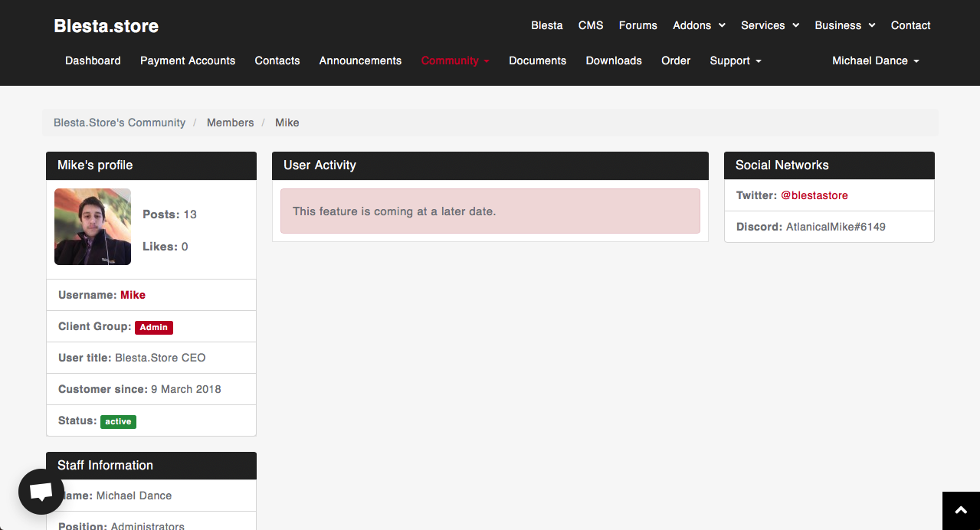Click the 'coming at a later date' notice
The image size is (980, 530).
(490, 211)
